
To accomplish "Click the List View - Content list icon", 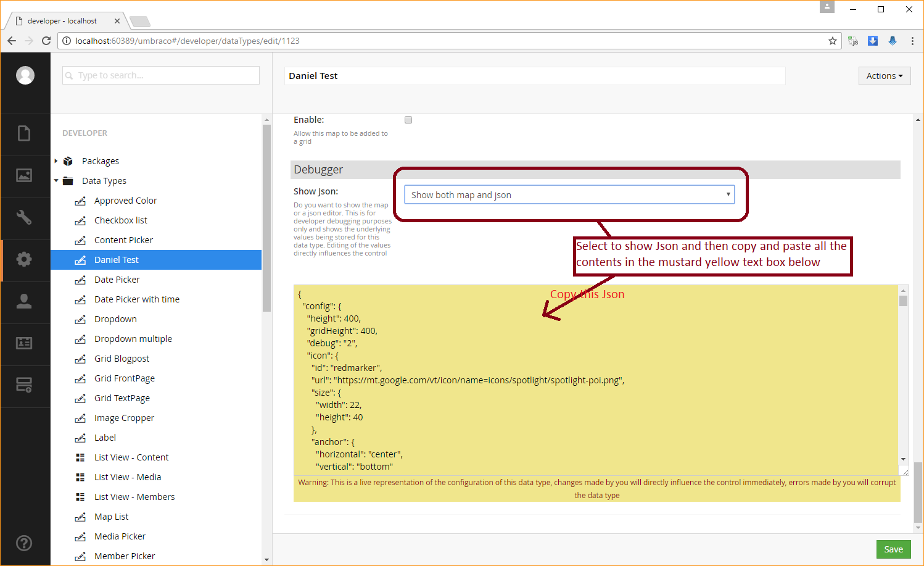I will [80, 457].
